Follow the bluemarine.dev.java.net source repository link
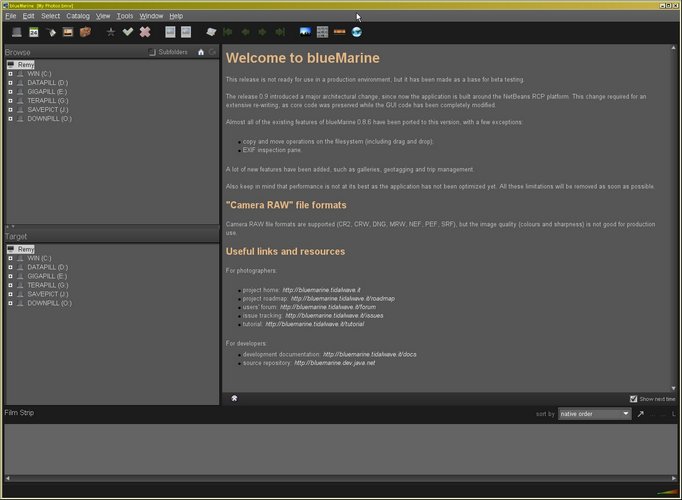The width and height of the screenshot is (682, 500). pyautogui.click(x=333, y=363)
